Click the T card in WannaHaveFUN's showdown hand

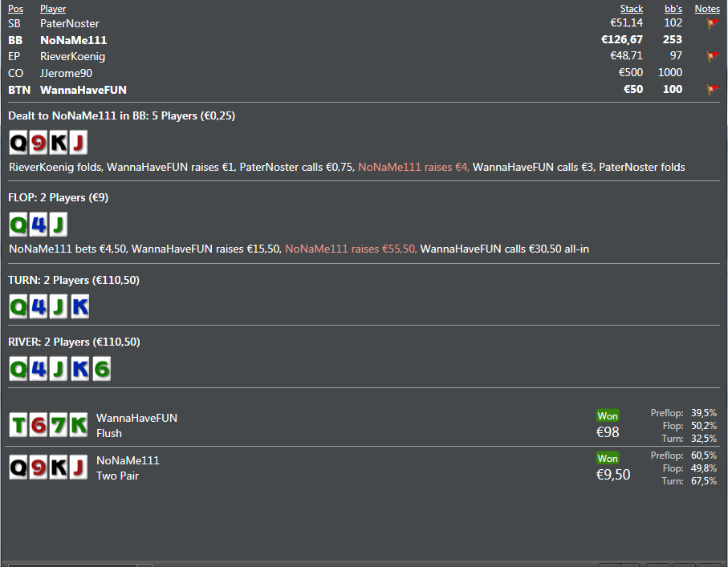point(18,425)
